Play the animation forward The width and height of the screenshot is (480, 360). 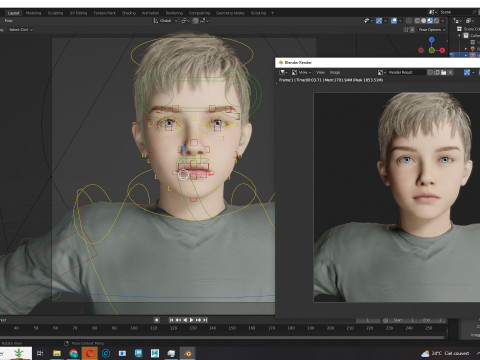click(191, 320)
